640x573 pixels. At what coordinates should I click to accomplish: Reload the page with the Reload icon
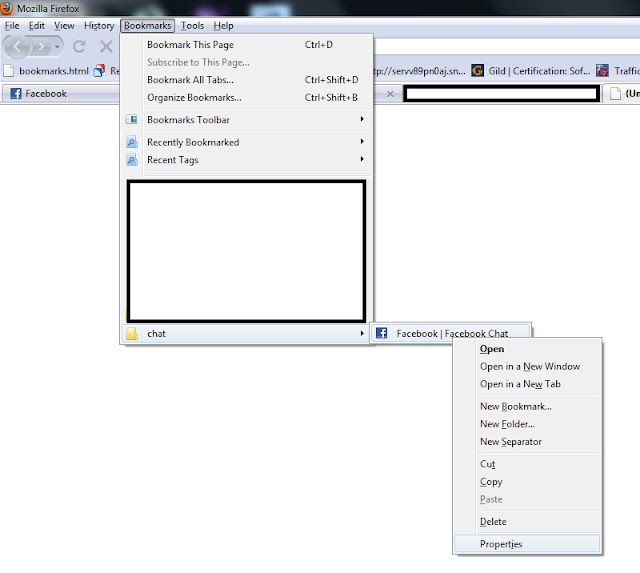pos(79,47)
